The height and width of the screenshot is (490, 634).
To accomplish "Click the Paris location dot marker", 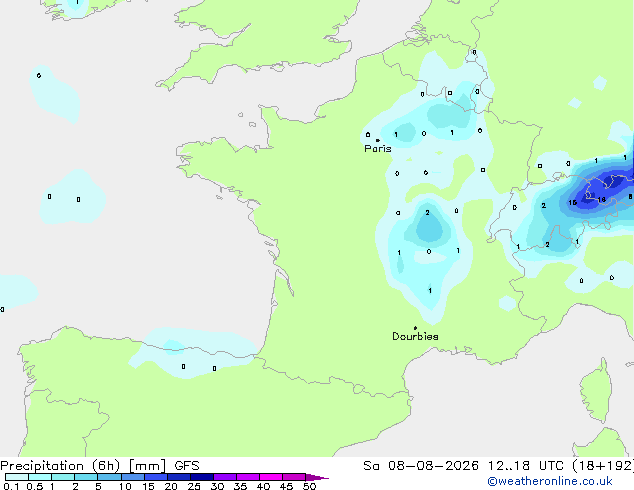I will [378, 140].
